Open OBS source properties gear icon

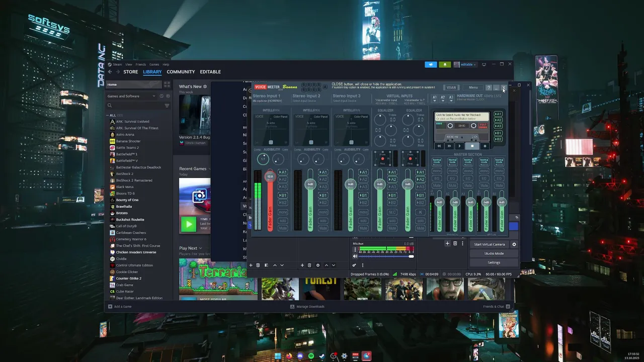pos(317,265)
